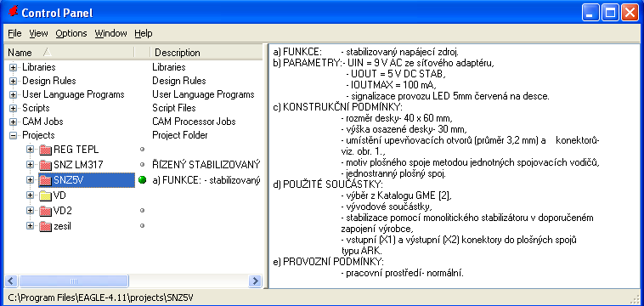Click 'UOUT = 5 V DC STAB' line
644x306 pixels.
pyautogui.click(x=396, y=74)
